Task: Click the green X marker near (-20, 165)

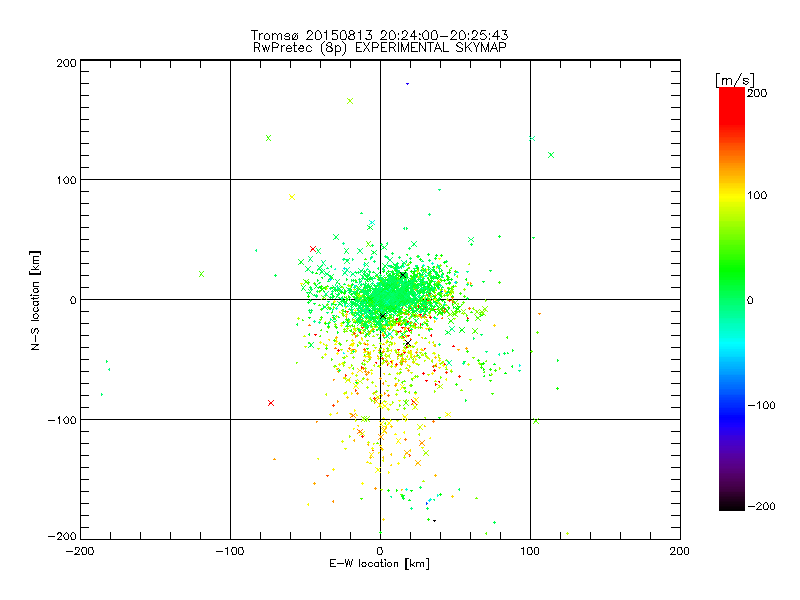Action: pyautogui.click(x=350, y=101)
